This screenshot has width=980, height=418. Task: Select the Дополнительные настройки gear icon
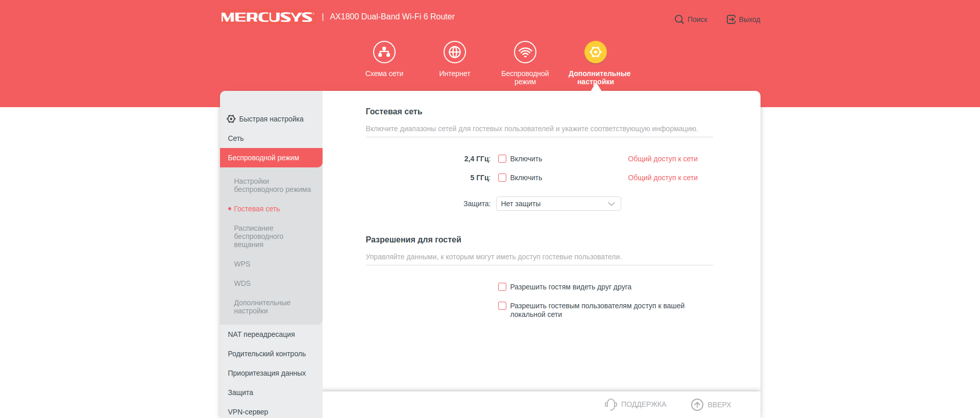[595, 52]
